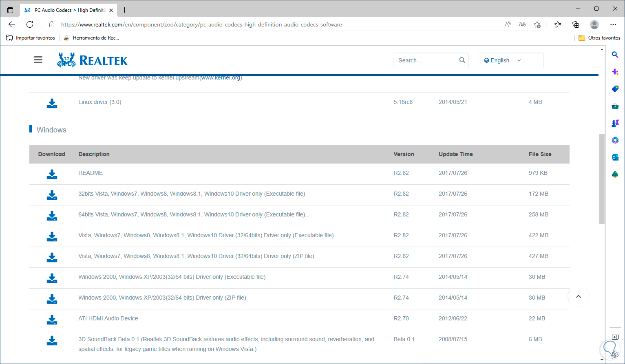The image size is (625, 364).
Task: Click the Windows section heading
Action: (x=51, y=130)
